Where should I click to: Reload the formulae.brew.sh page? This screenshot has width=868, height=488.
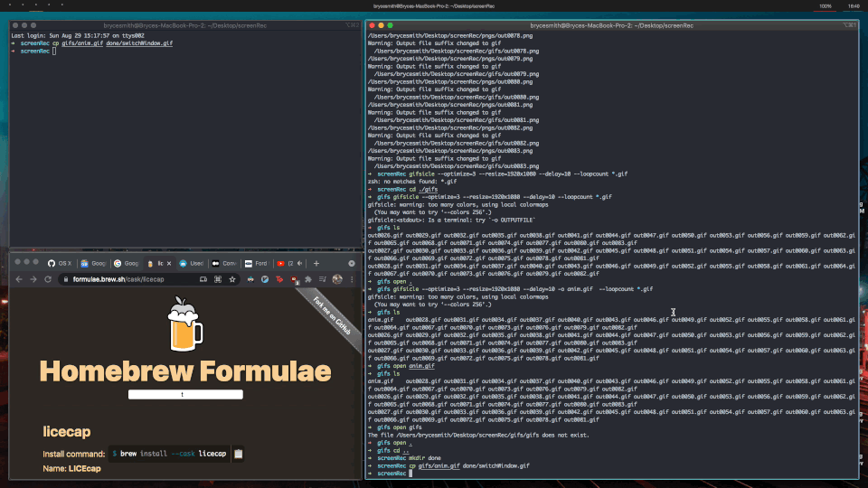point(48,279)
